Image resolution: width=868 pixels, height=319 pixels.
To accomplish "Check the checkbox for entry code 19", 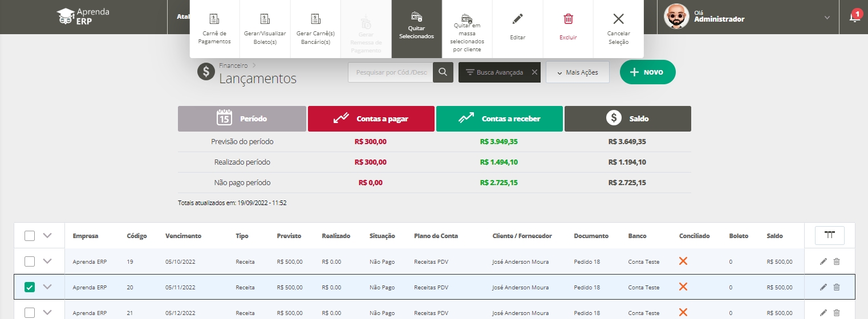I will click(30, 261).
